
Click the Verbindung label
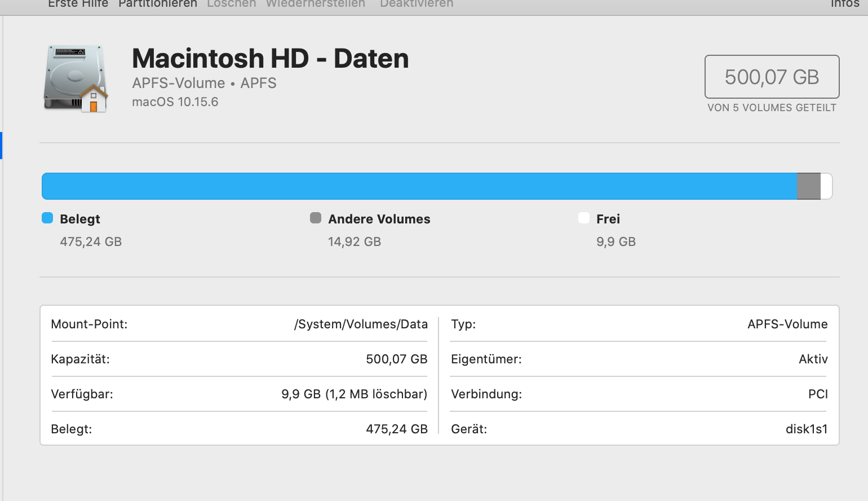[486, 394]
